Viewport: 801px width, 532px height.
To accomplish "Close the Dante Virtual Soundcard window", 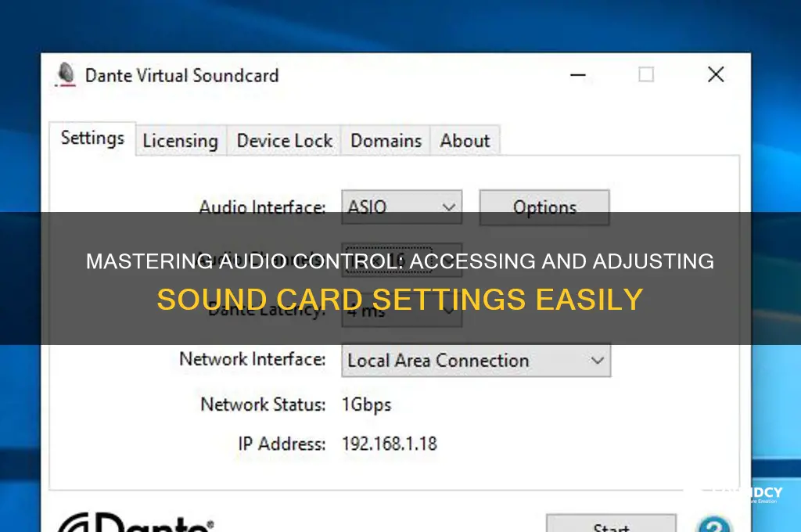I will tap(716, 74).
